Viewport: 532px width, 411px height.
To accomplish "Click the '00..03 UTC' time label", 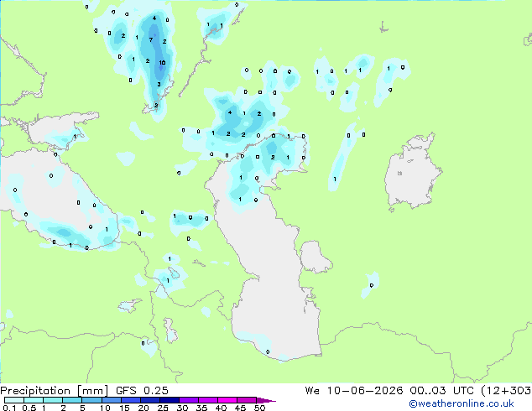I will click(x=441, y=391).
